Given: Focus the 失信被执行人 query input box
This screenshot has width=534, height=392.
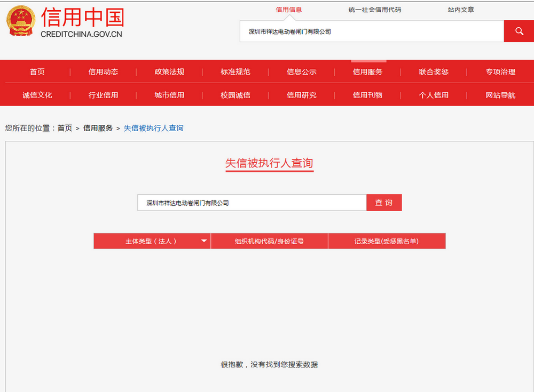Looking at the screenshot, I should coord(252,203).
